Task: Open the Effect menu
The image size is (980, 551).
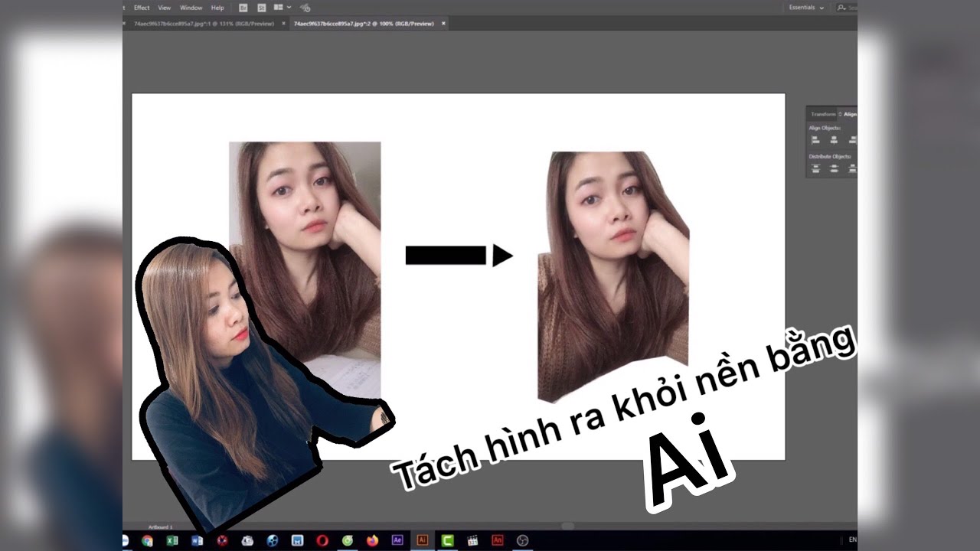Action: tap(142, 8)
